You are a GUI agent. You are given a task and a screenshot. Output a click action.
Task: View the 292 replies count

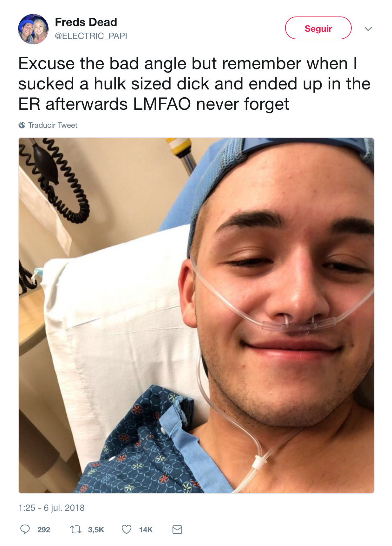tap(44, 530)
